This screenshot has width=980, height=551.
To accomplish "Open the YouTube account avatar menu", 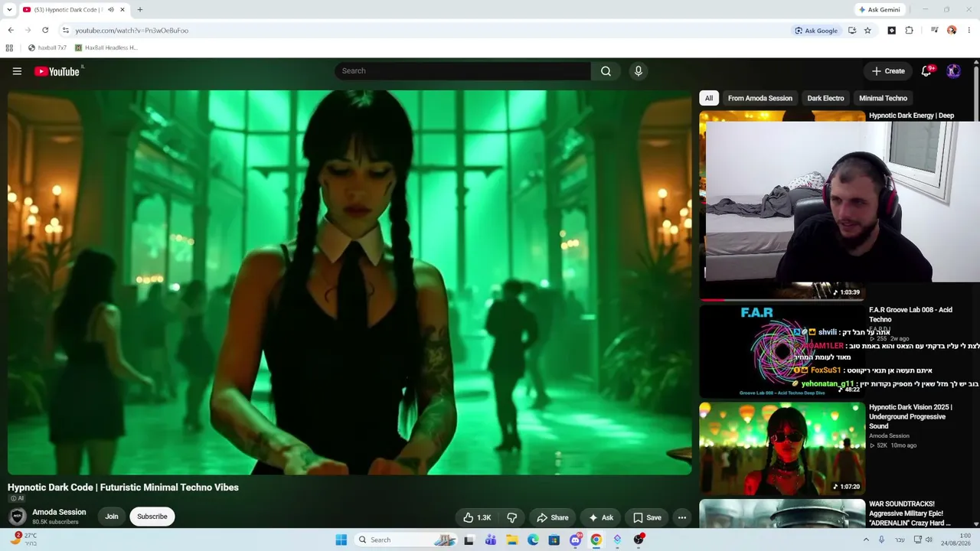I will [x=953, y=71].
